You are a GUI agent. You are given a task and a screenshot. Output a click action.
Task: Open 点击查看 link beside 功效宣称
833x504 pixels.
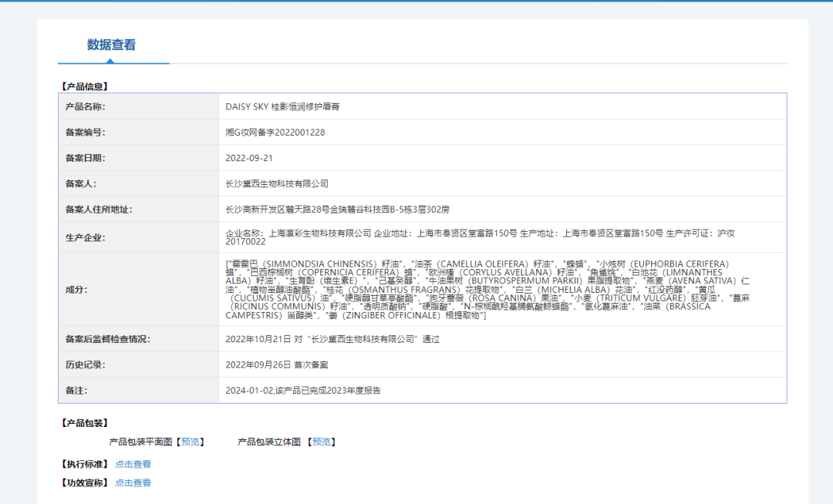pos(133,482)
